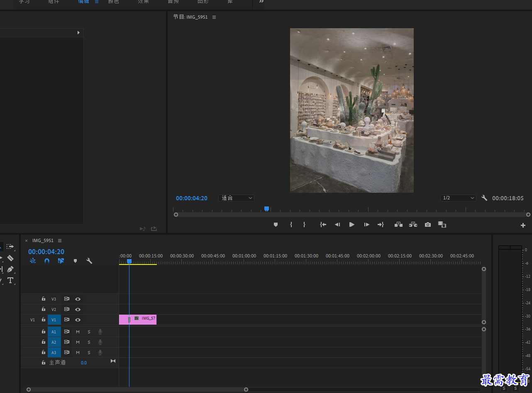The width and height of the screenshot is (532, 393).
Task: Toggle Linked Selection in timeline
Action: pos(61,261)
